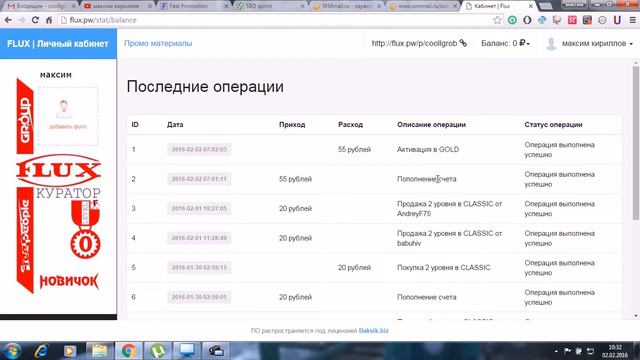Click Пополнение счета in row 6
This screenshot has height=360, width=640.
427,297
